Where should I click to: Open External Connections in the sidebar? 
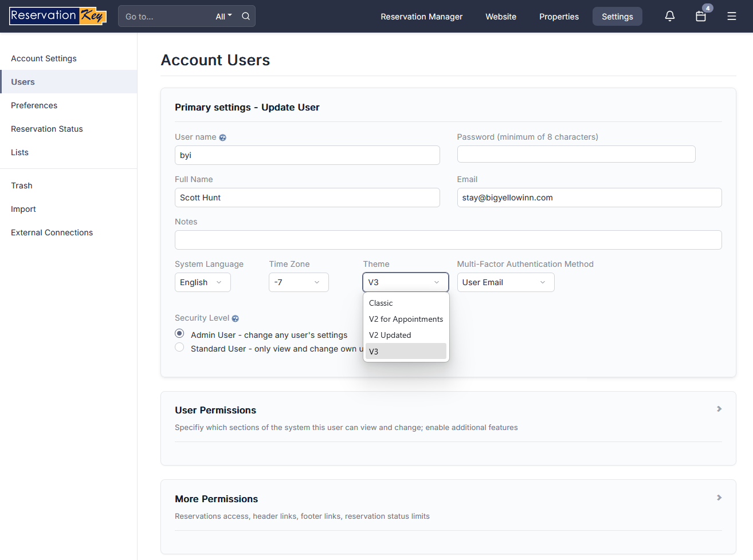tap(52, 232)
